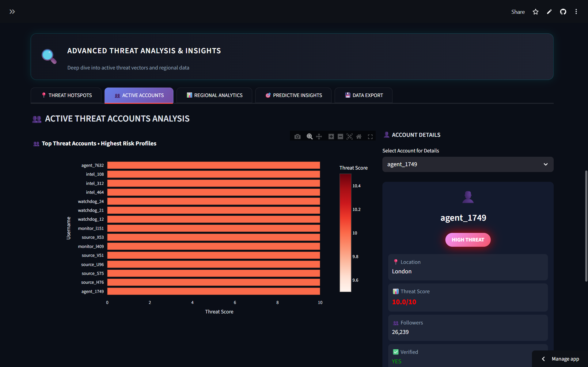The height and width of the screenshot is (367, 588).
Task: Open the Predictive Insights tab
Action: pos(293,95)
